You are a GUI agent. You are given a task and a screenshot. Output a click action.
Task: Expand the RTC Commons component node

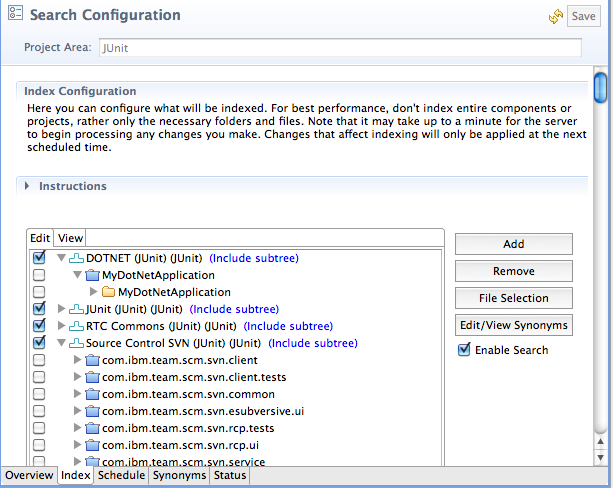click(x=61, y=326)
